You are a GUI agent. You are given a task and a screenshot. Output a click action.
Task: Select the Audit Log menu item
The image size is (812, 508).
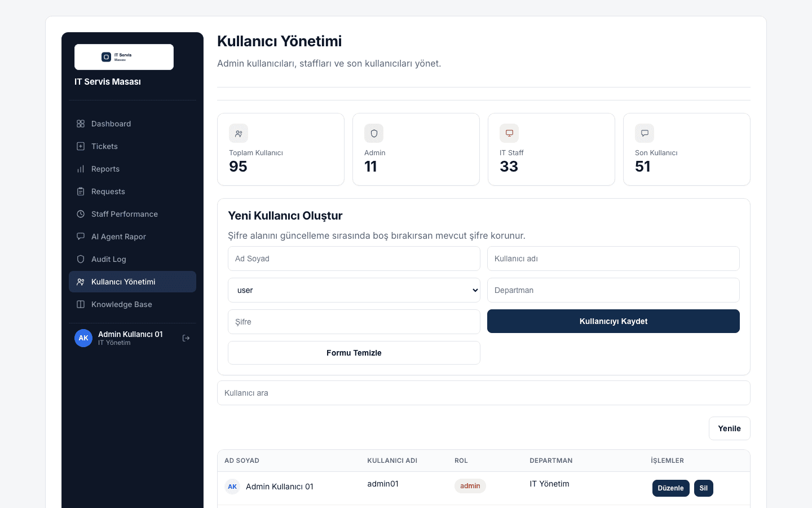(133, 259)
